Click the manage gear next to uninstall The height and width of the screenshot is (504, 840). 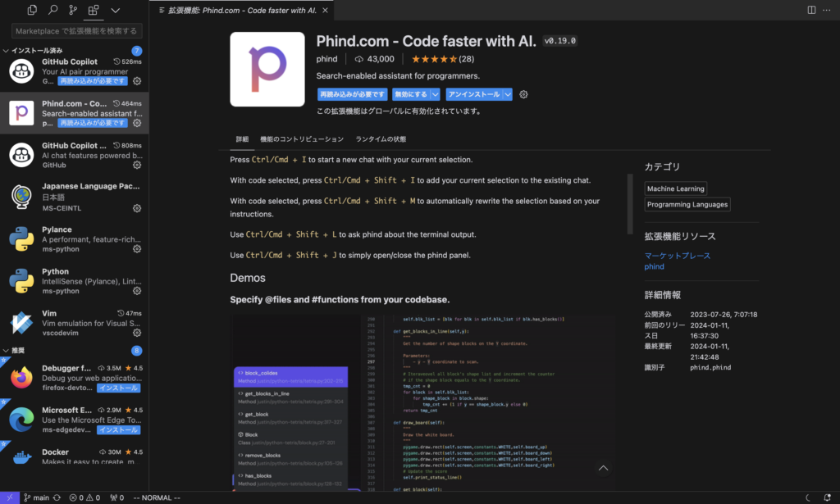pos(523,94)
